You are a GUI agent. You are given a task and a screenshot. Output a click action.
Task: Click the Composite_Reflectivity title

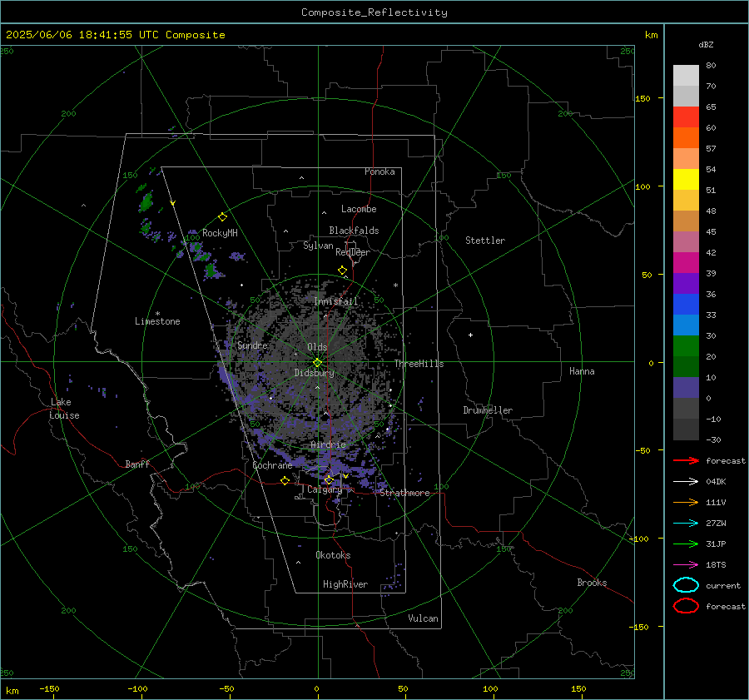point(374,12)
